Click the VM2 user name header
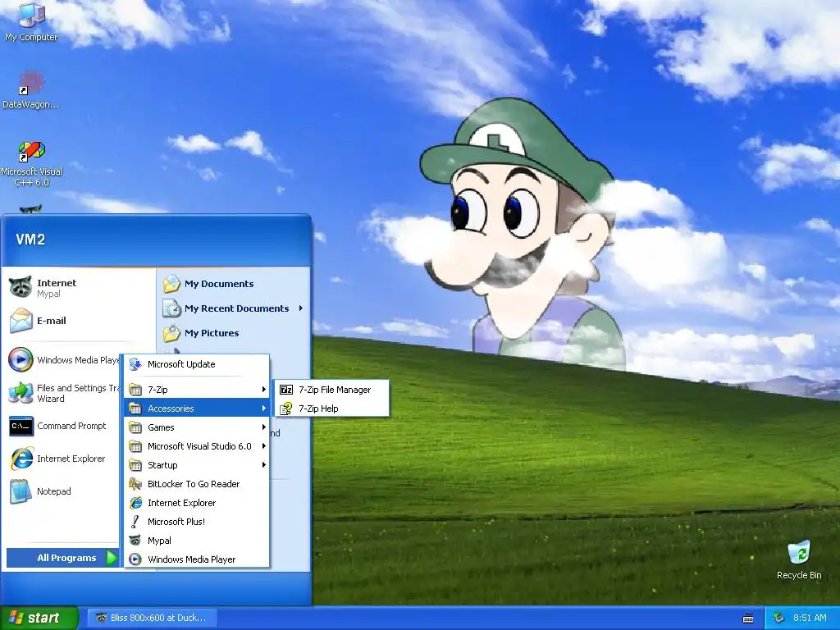 click(30, 239)
